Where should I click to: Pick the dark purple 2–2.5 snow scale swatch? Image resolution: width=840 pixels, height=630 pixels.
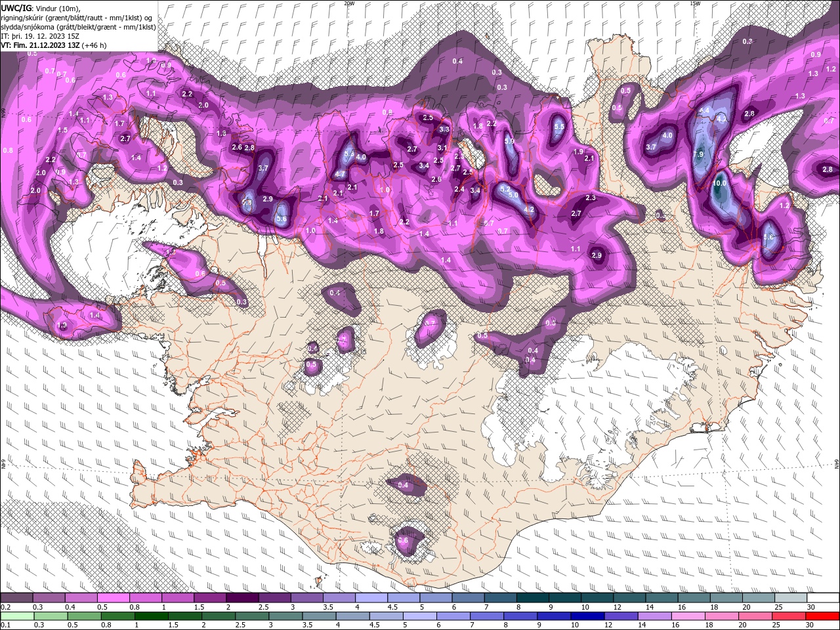241,598
